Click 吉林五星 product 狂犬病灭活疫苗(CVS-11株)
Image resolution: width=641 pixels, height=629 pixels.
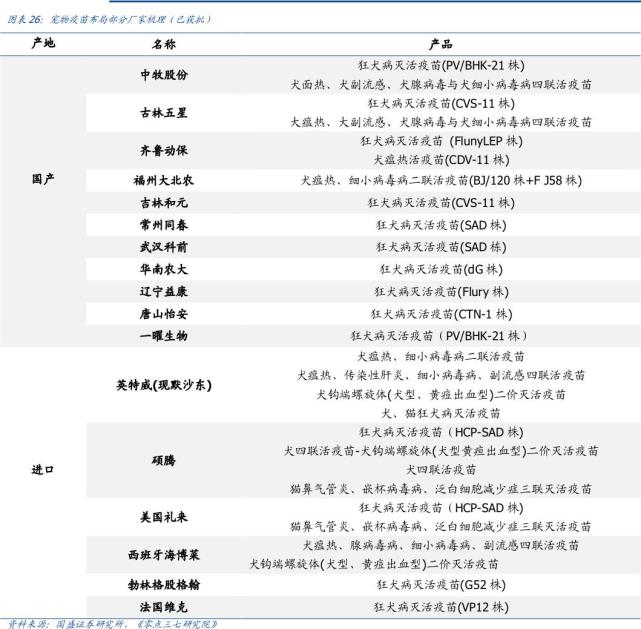point(441,103)
